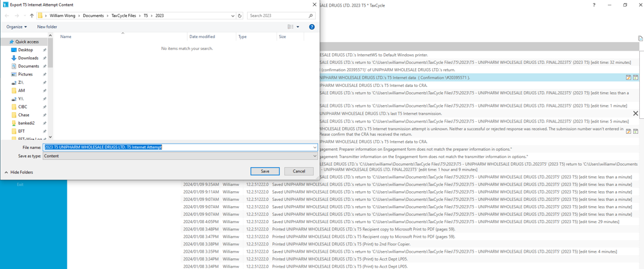Select the bankedi2 folder in navigation pane

[27, 123]
